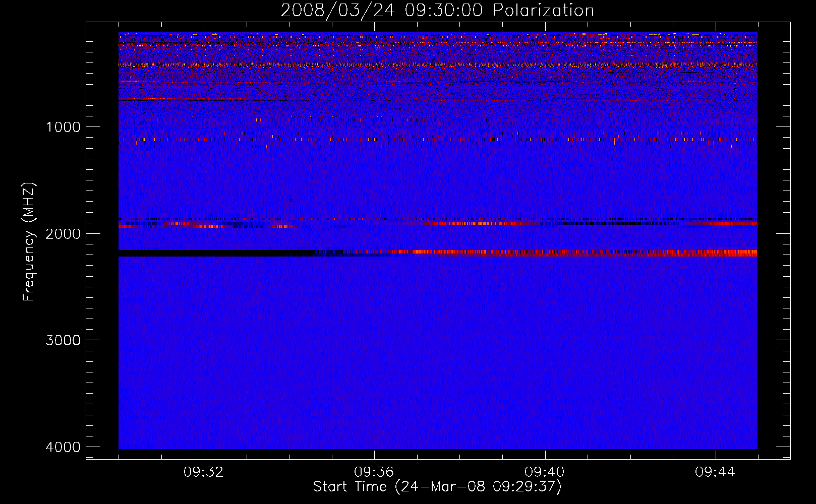Click the black band near 2200 MHz

[x=217, y=253]
